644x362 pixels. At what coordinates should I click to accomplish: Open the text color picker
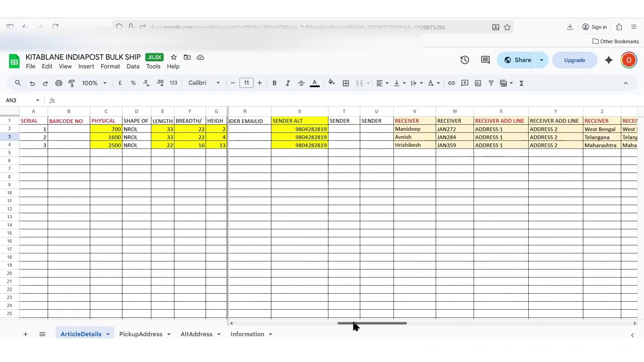point(314,83)
